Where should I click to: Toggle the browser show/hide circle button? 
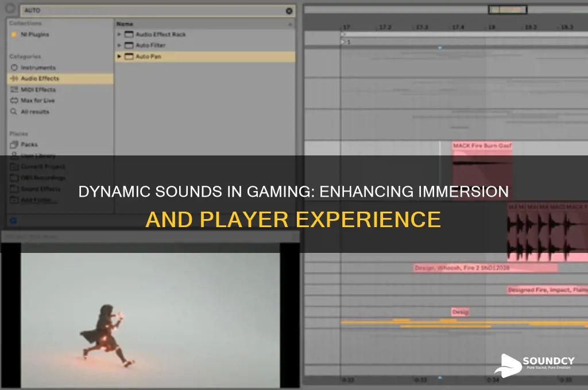tap(10, 9)
